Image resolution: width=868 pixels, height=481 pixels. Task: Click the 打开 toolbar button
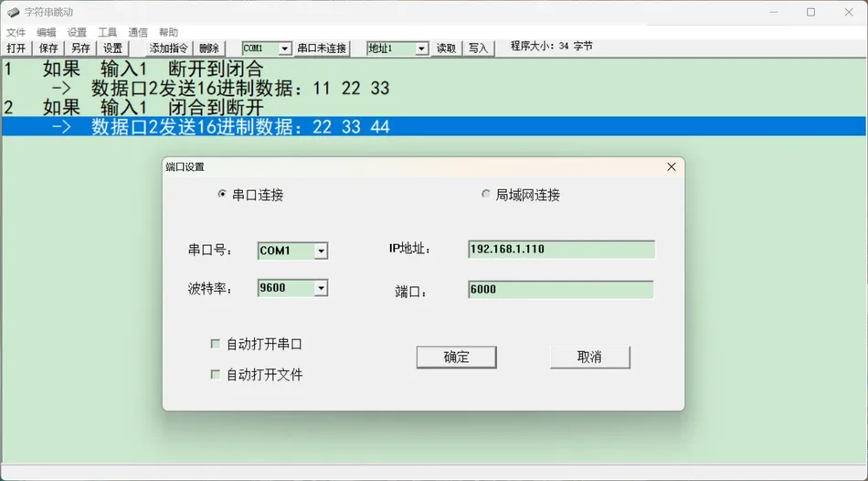point(16,48)
